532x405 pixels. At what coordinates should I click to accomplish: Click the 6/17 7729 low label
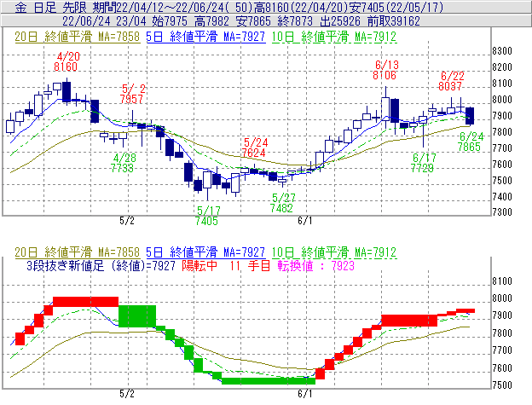click(x=423, y=163)
